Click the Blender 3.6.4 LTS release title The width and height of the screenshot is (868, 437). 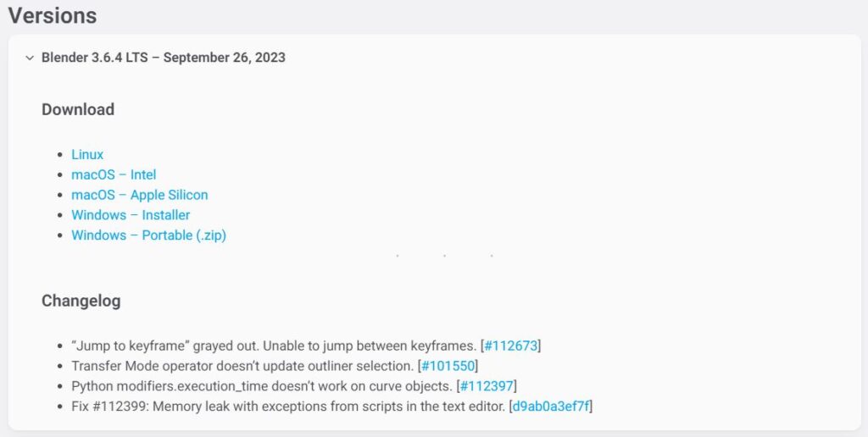pyautogui.click(x=164, y=58)
